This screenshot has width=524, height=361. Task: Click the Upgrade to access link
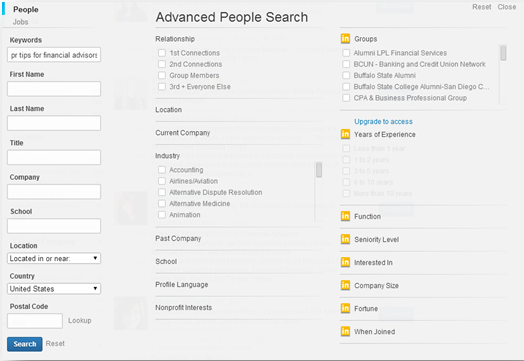pyautogui.click(x=383, y=121)
